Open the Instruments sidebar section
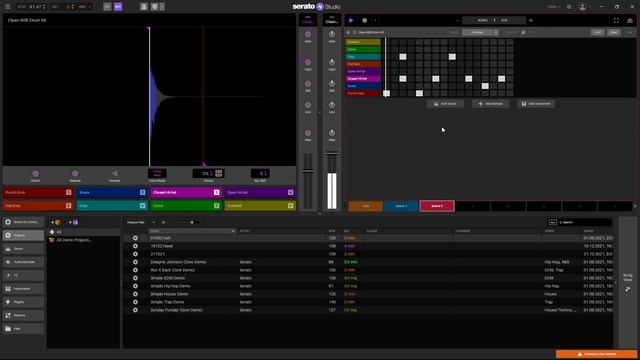This screenshot has width=640, height=360. coord(24,289)
